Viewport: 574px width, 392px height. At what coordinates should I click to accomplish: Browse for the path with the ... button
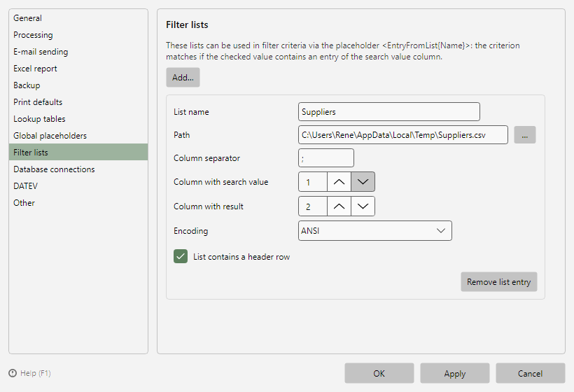click(524, 134)
